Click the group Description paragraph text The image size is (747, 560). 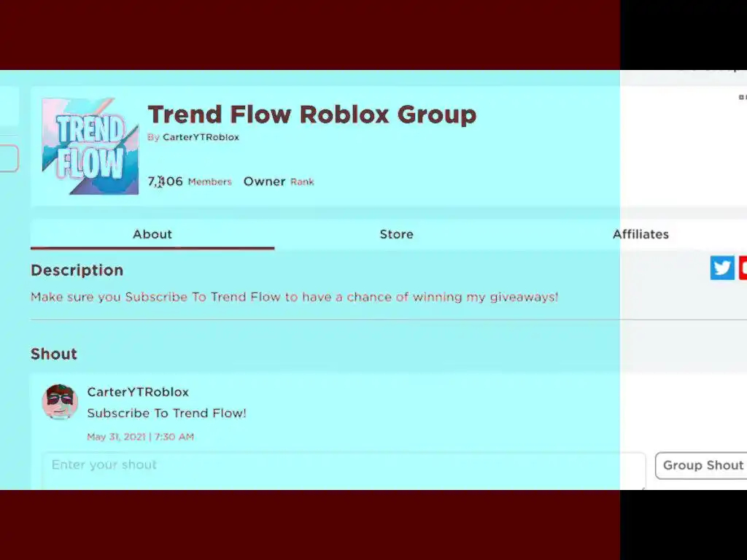point(294,297)
